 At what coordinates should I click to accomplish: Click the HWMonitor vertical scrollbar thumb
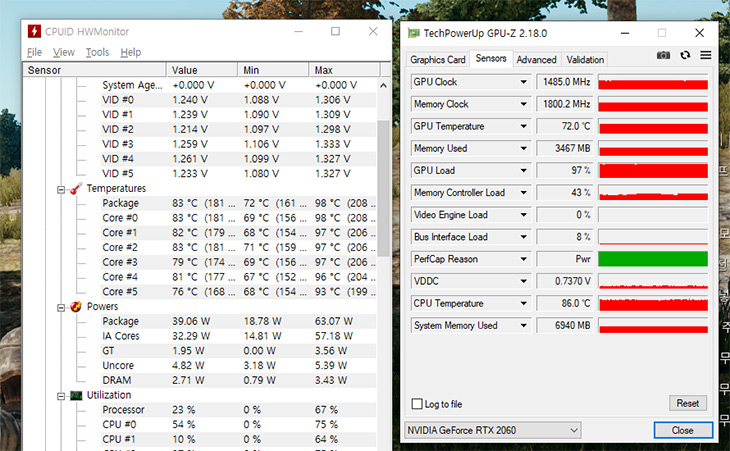[x=383, y=188]
